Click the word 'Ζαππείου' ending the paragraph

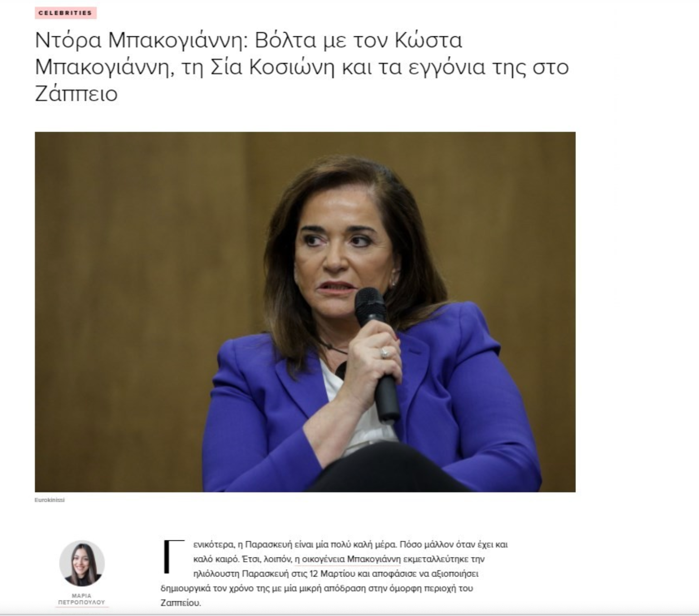coord(180,603)
